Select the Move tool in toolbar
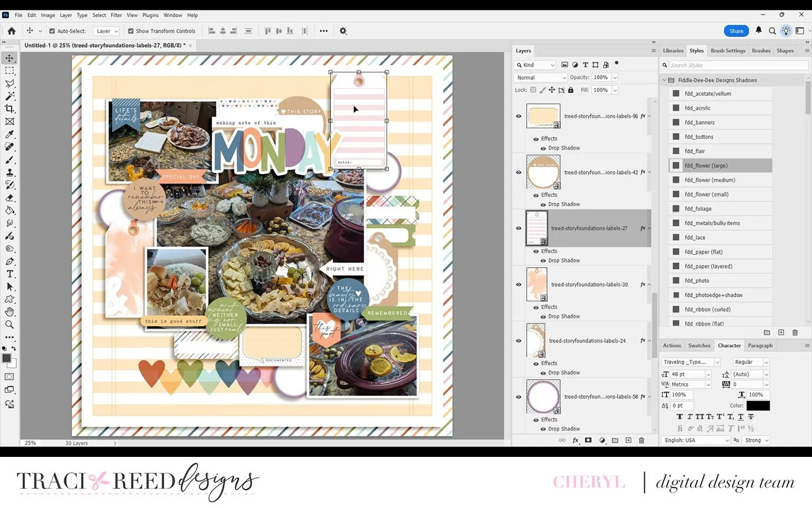 pos(9,58)
